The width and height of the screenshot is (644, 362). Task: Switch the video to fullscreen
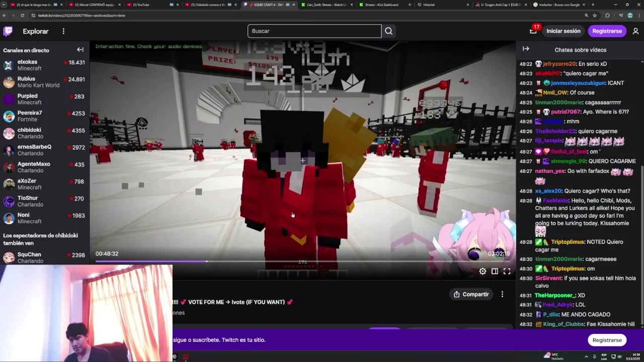(x=507, y=271)
